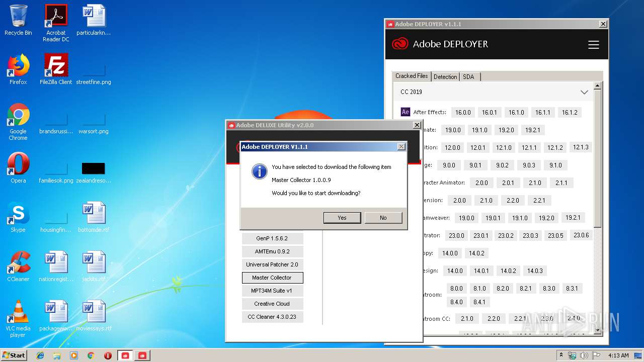This screenshot has width=644, height=362.
Task: Select the Skype desktop icon
Action: click(x=18, y=217)
